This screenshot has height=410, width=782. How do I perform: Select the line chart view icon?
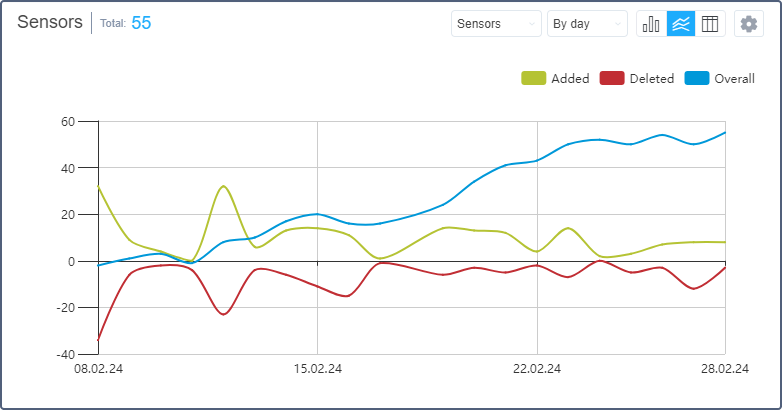tap(681, 24)
